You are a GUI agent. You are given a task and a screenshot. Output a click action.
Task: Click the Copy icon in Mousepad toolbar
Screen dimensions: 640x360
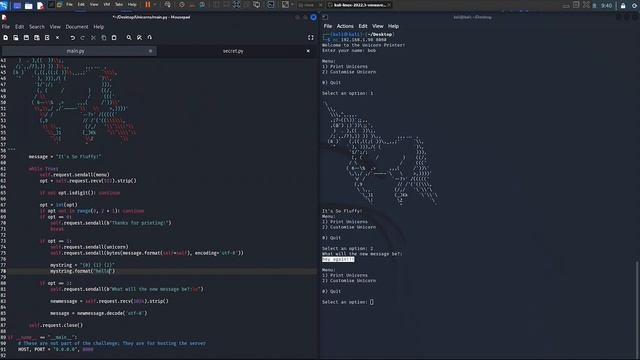click(x=104, y=38)
